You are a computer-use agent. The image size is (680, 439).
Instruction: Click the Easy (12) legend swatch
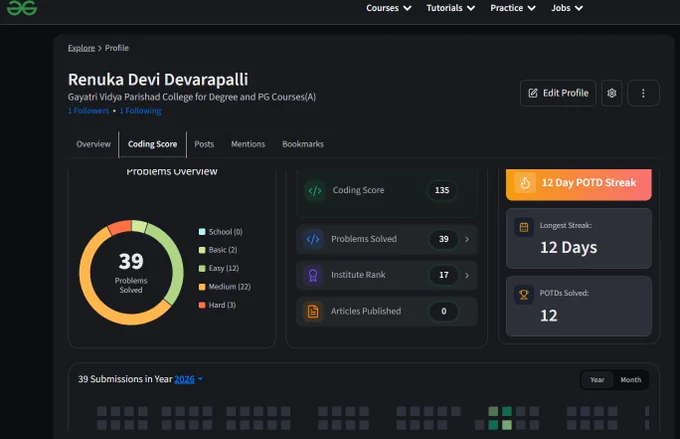click(x=202, y=268)
